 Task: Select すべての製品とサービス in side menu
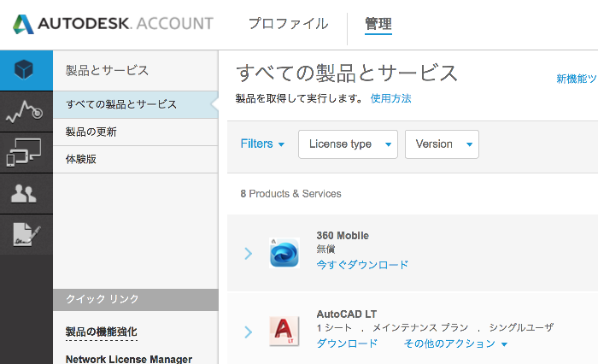coord(135,104)
